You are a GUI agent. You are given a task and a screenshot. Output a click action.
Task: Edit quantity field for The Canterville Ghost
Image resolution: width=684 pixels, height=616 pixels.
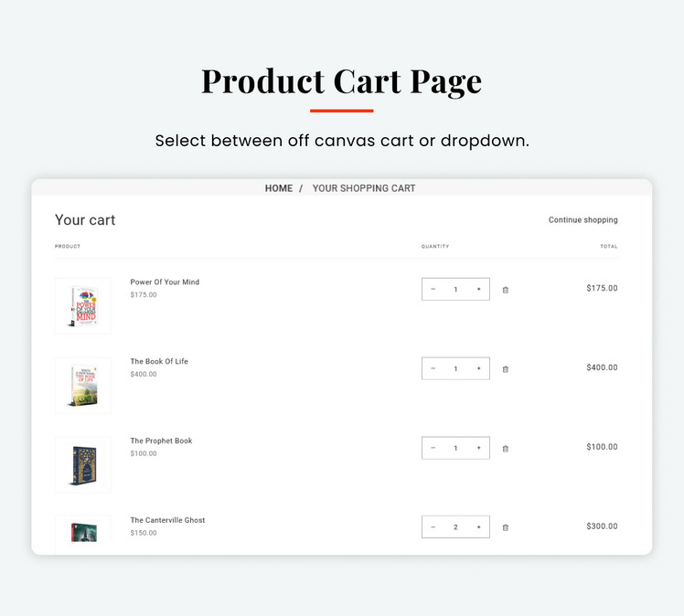coord(455,527)
